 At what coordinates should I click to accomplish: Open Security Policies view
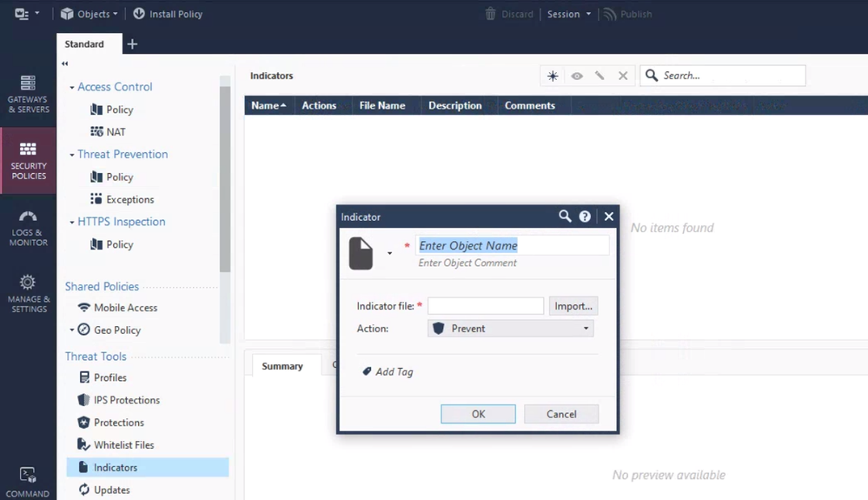pos(28,161)
